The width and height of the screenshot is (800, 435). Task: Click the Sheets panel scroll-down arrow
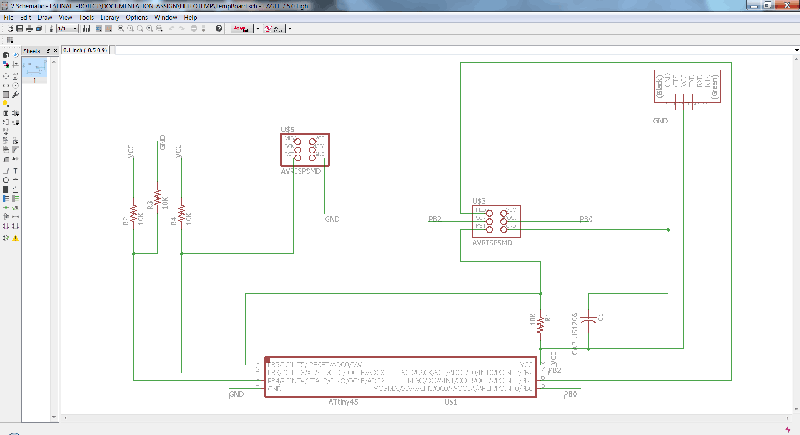(54, 417)
